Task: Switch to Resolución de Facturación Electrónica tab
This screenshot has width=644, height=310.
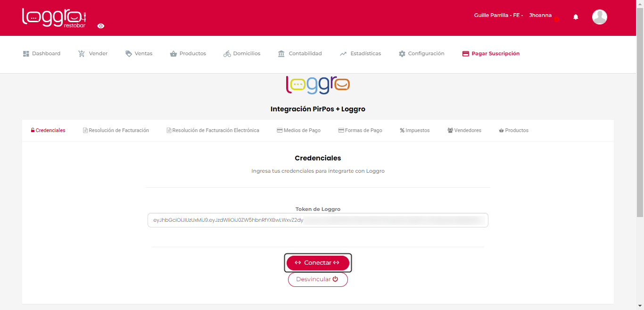Action: 213,130
